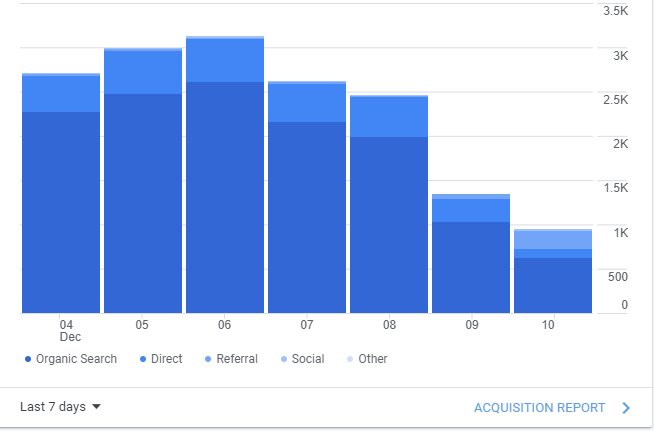Screen dimensions: 654x431
Task: Click the Direct segment of bar 05
Action: [143, 72]
